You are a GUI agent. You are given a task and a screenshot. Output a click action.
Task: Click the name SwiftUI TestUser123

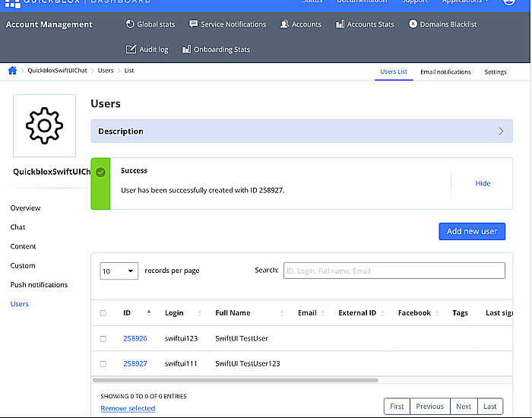point(248,363)
